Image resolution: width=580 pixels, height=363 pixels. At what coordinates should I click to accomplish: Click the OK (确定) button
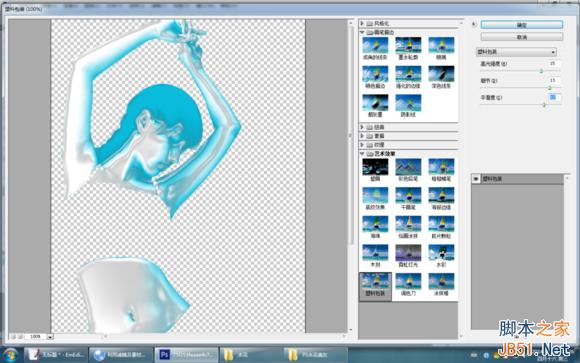(522, 25)
